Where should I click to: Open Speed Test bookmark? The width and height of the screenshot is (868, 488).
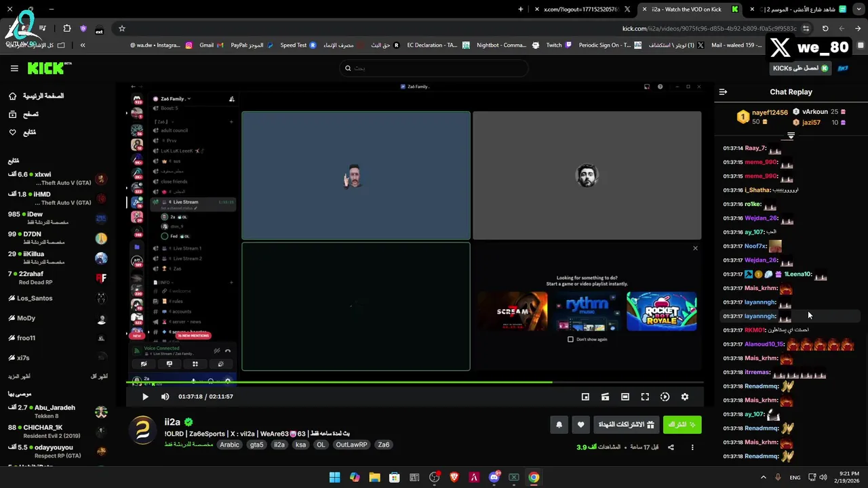[x=298, y=45]
